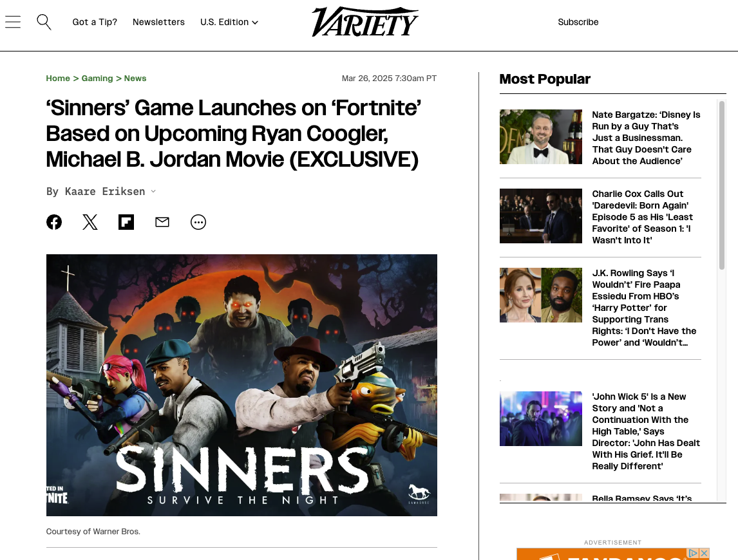This screenshot has width=738, height=560.
Task: Expand the U.S. Edition dropdown
Action: (x=229, y=22)
